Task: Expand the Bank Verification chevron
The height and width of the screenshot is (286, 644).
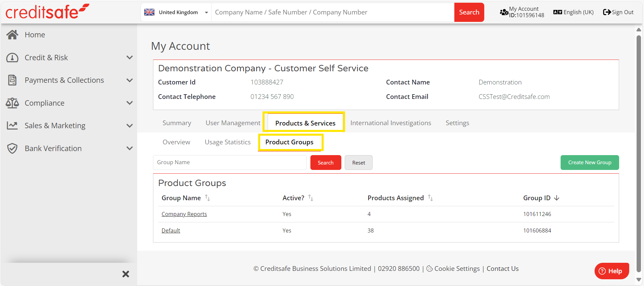Action: coord(129,148)
